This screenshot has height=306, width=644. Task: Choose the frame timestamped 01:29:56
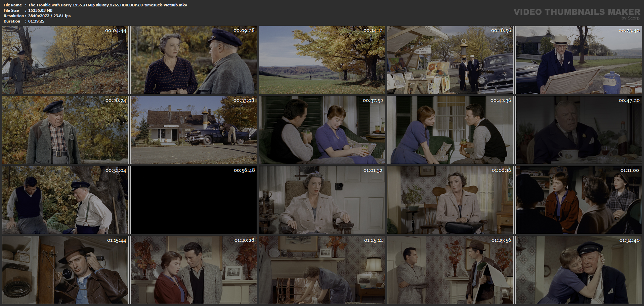click(x=450, y=270)
